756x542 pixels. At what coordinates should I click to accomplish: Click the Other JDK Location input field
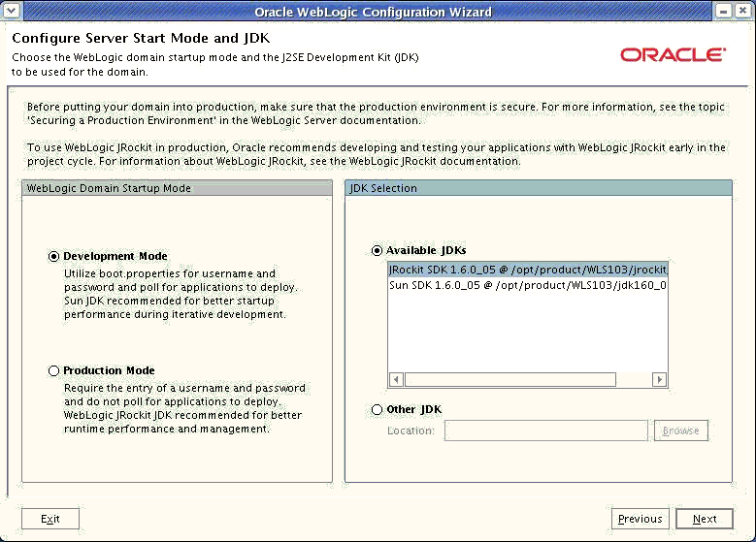point(545,430)
